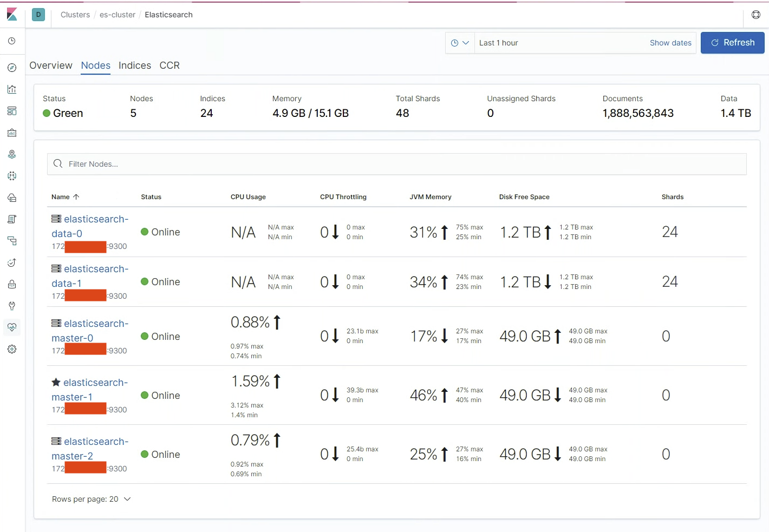769x532 pixels.
Task: Click CPU usage 1.59% for elasticsearch-master-1
Action: click(x=250, y=381)
